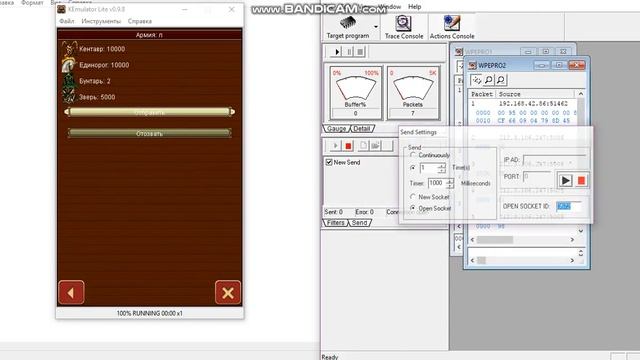Click scroll-down arrow of WPEPRO2 packet list

point(581,231)
